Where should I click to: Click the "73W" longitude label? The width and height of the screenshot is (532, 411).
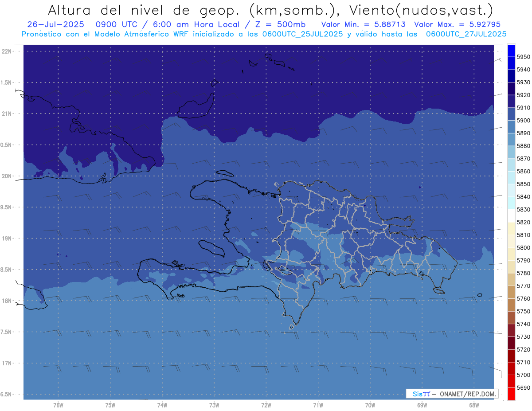click(x=214, y=405)
